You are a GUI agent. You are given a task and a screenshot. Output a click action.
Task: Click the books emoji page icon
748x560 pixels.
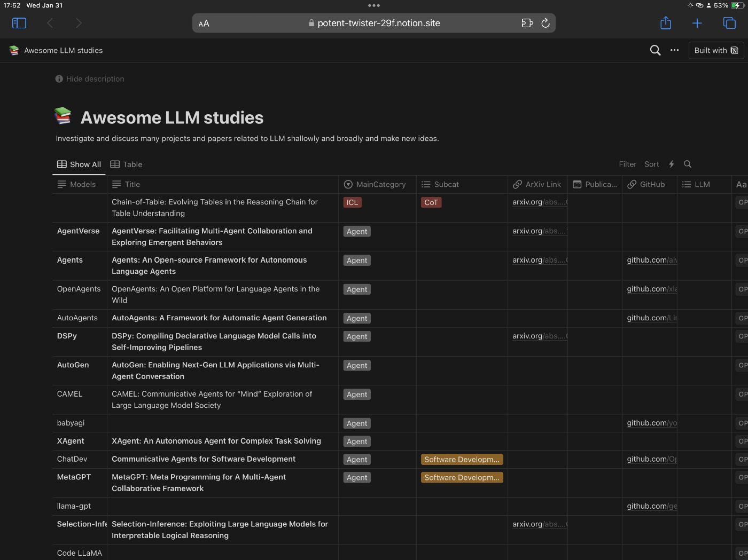pos(63,116)
